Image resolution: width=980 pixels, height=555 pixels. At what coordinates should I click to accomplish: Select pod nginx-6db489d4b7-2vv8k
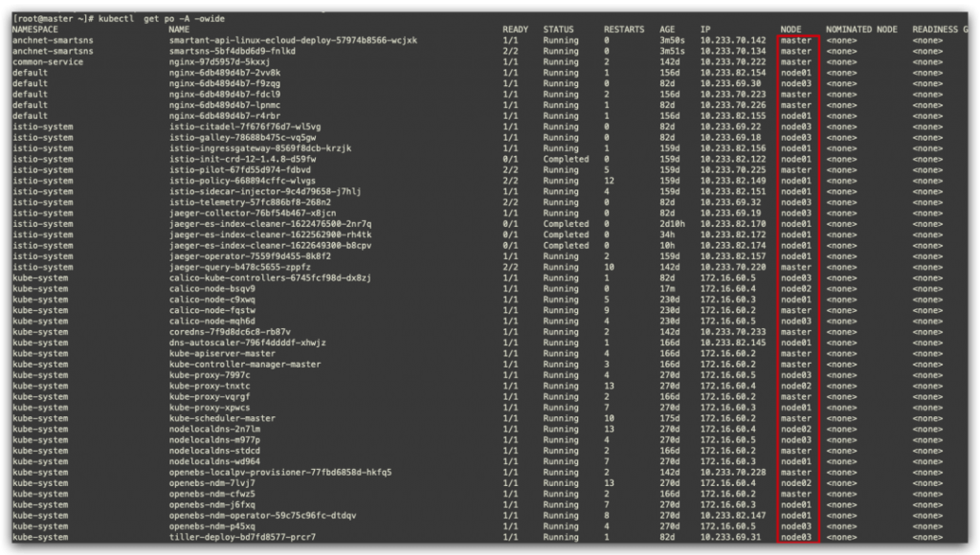coord(224,73)
